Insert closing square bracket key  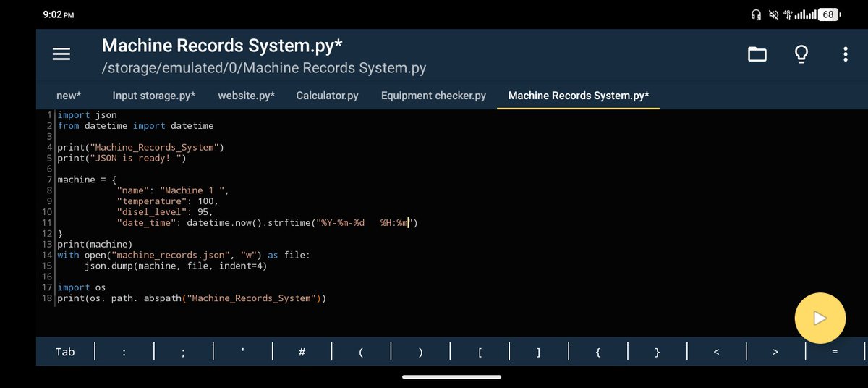[x=539, y=352]
